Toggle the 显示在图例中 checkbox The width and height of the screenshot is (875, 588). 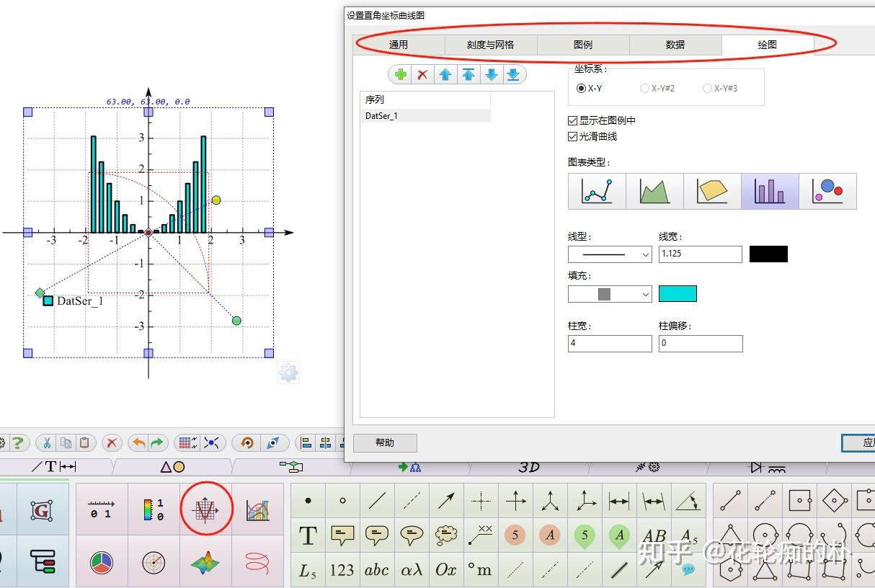pyautogui.click(x=572, y=120)
